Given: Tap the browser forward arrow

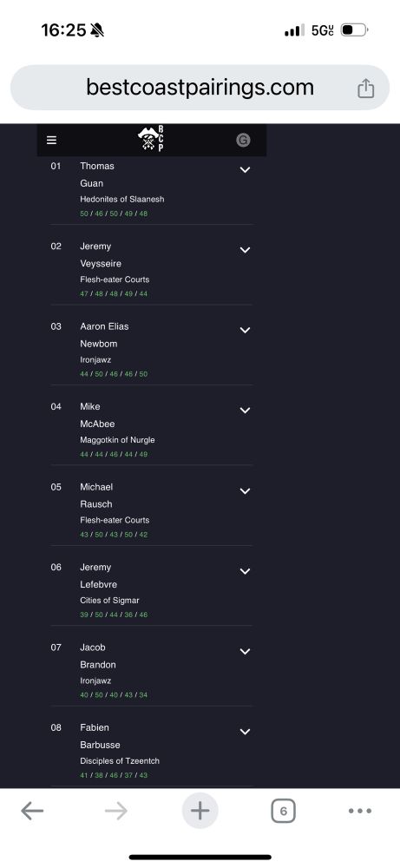Looking at the screenshot, I should pos(116,811).
